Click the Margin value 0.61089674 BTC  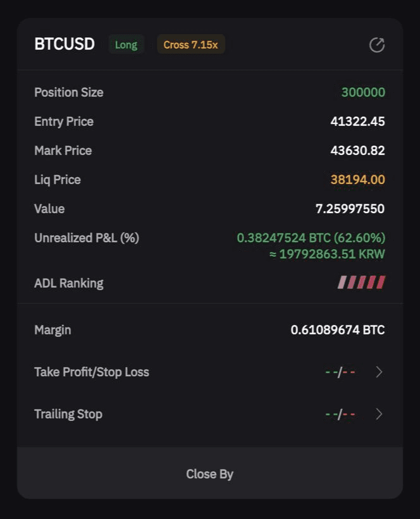(338, 330)
